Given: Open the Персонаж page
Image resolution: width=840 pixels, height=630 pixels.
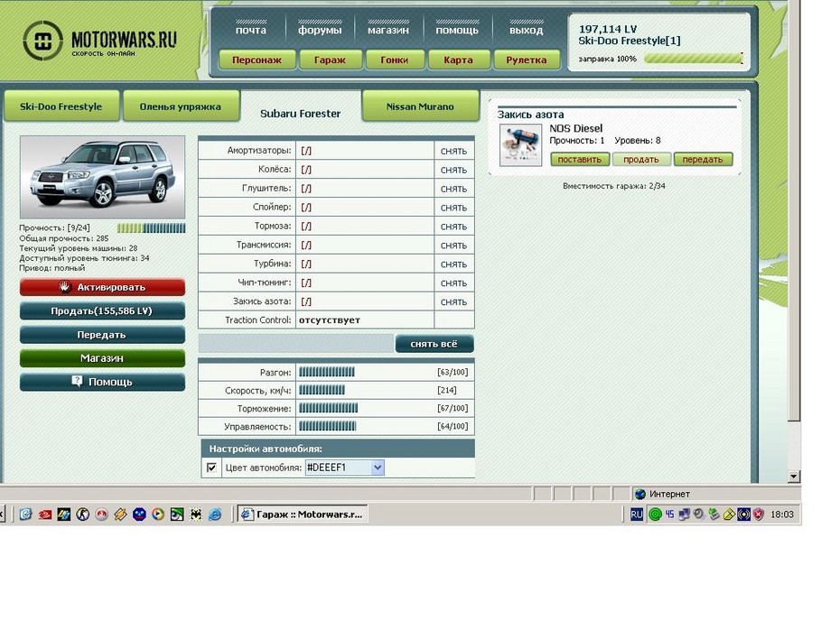Looking at the screenshot, I should (257, 60).
